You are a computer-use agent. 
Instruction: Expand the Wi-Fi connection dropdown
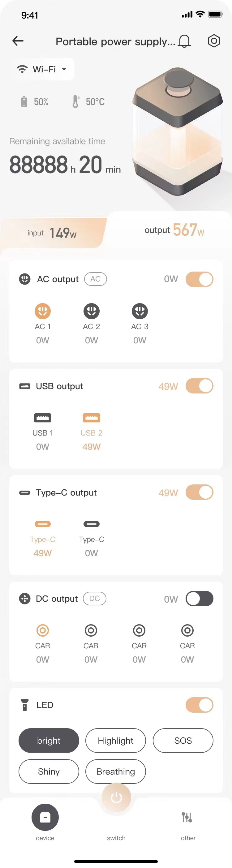tap(42, 69)
